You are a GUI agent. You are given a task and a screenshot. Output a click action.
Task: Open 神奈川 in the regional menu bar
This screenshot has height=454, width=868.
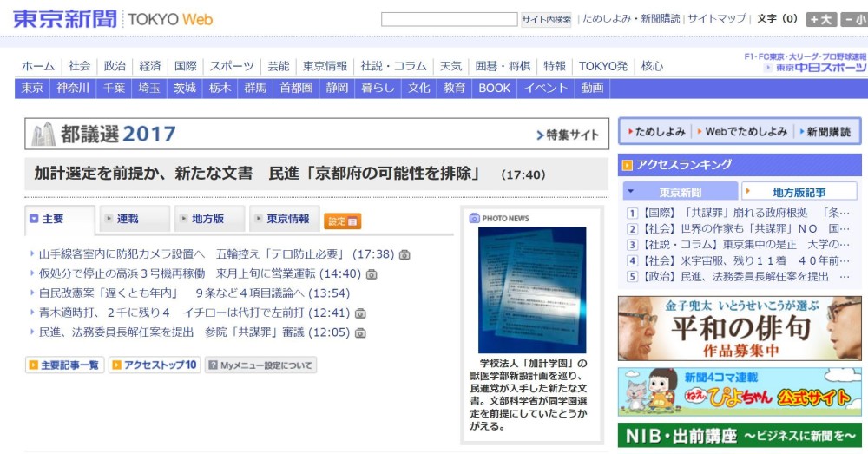click(73, 88)
